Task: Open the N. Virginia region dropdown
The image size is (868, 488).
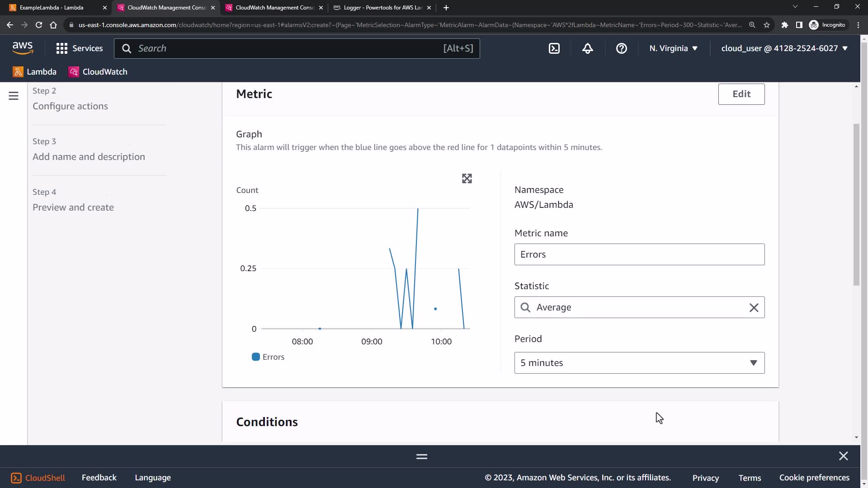Action: [673, 48]
